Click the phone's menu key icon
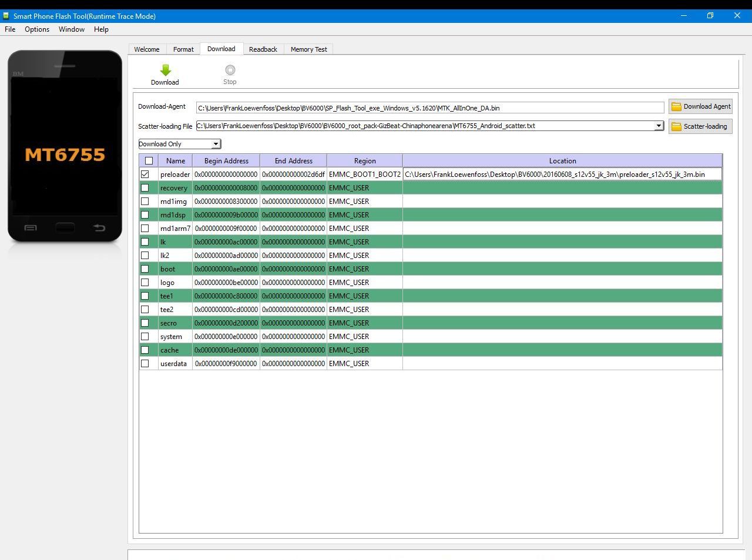The width and height of the screenshot is (752, 560). pyautogui.click(x=31, y=228)
